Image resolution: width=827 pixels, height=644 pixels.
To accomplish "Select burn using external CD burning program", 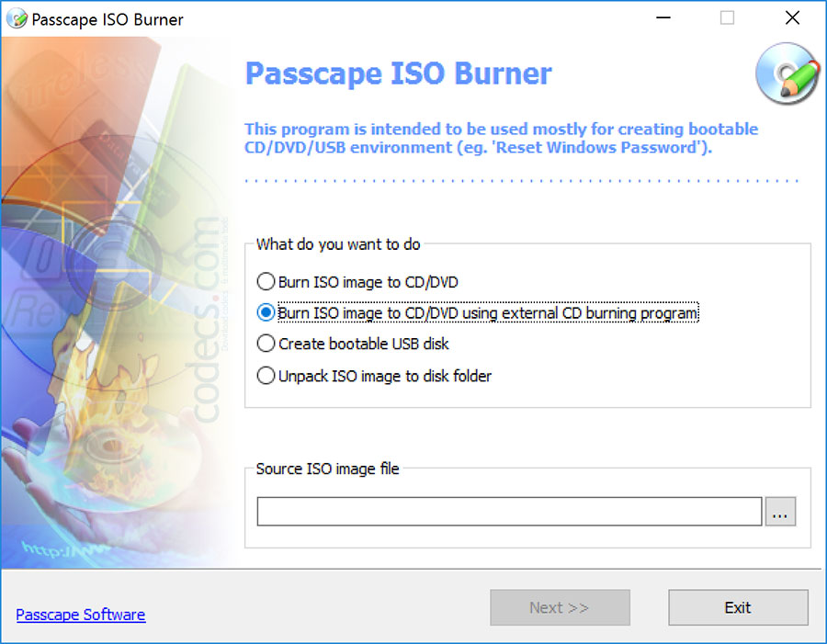I will click(477, 312).
